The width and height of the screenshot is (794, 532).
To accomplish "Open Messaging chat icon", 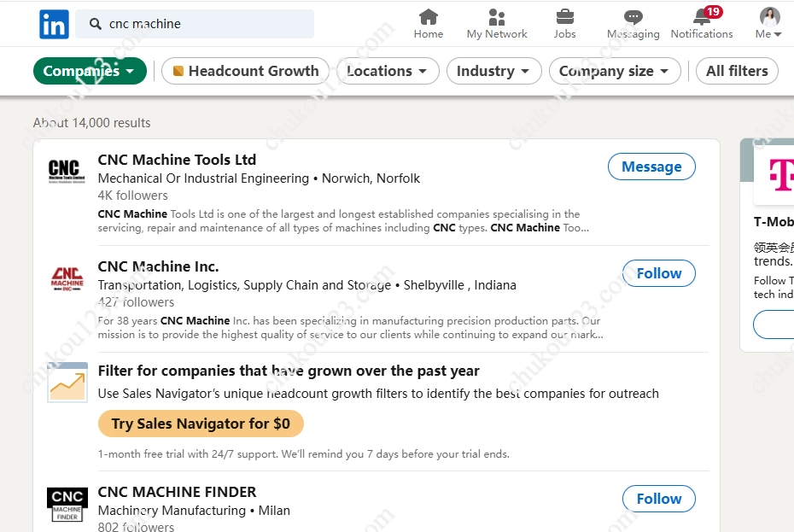I will 633,17.
